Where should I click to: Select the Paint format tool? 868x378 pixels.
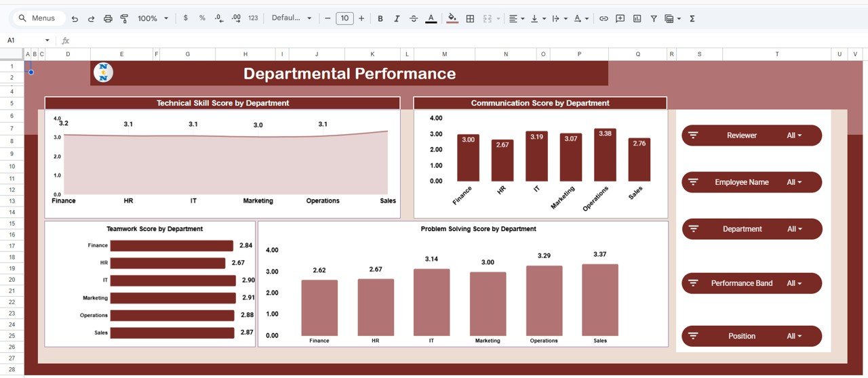click(x=124, y=18)
